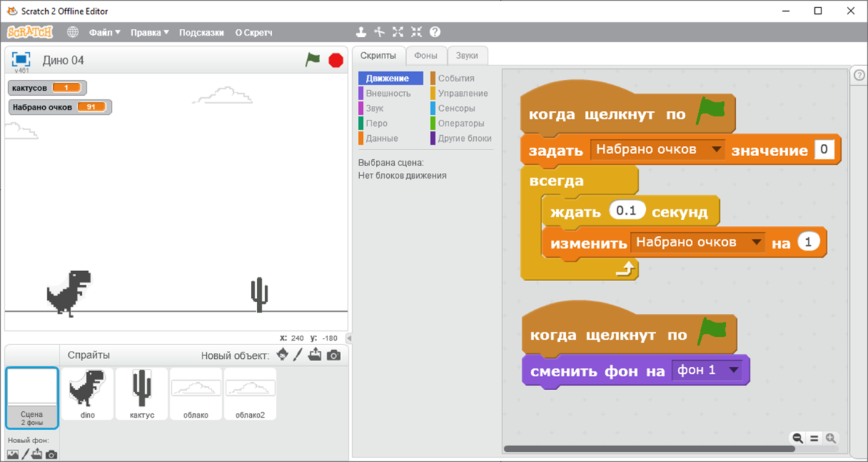868x462 pixels.
Task: Choose new sprite from library
Action: [282, 354]
